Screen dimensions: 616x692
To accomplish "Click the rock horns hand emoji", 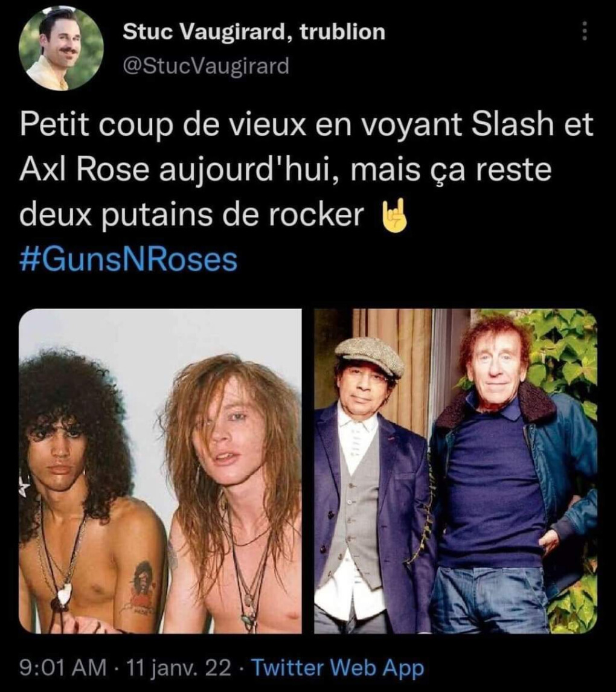I will click(393, 216).
